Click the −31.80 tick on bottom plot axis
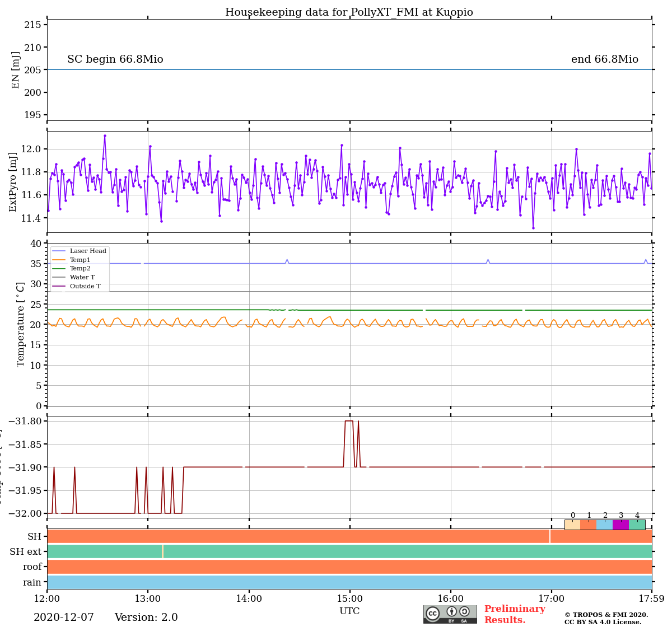The width and height of the screenshot is (672, 627). pos(26,421)
